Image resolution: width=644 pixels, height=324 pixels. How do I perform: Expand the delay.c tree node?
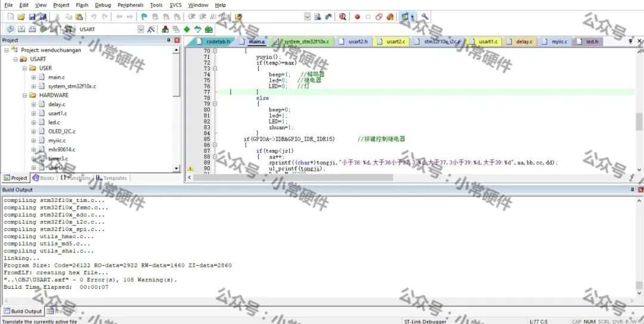(x=33, y=104)
